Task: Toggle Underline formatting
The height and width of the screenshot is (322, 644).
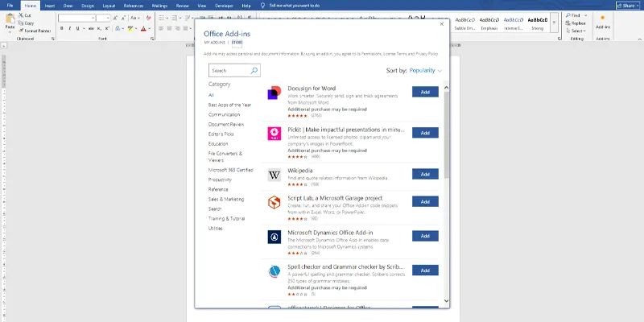Action: click(x=77, y=28)
